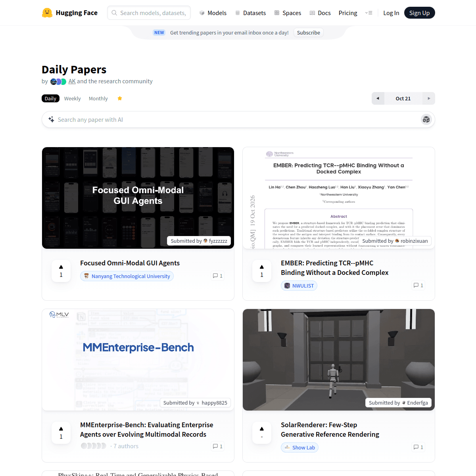Viewport: 476px width, 476px height.
Task: Open the Models page
Action: (213, 13)
